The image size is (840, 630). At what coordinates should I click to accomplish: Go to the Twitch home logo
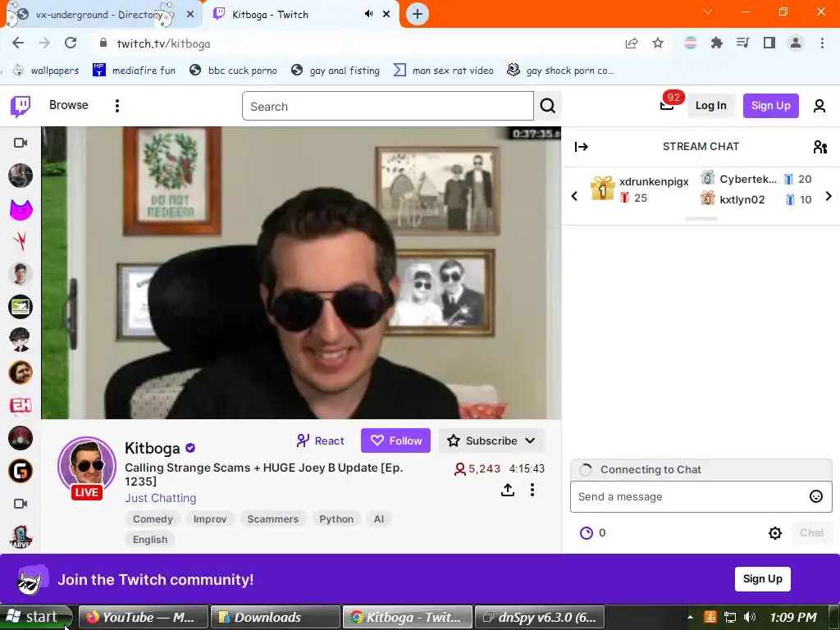(x=21, y=106)
